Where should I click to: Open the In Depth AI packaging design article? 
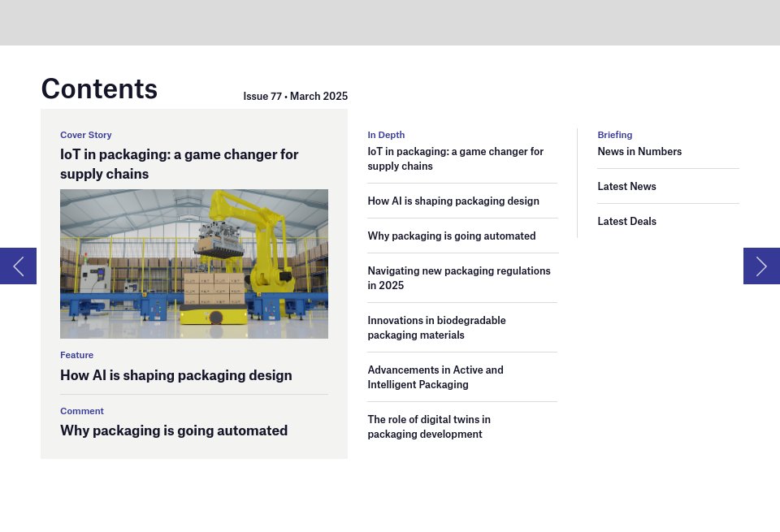(453, 201)
